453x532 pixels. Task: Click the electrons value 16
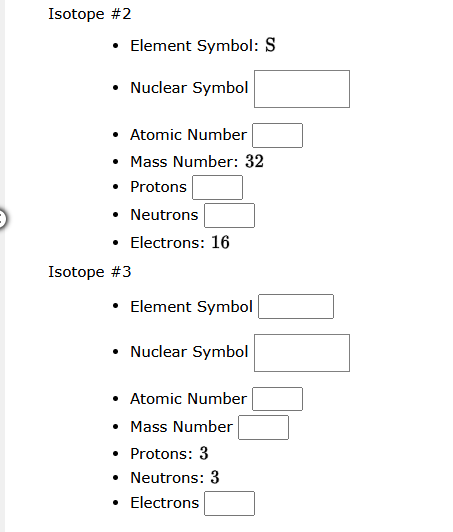(x=221, y=242)
